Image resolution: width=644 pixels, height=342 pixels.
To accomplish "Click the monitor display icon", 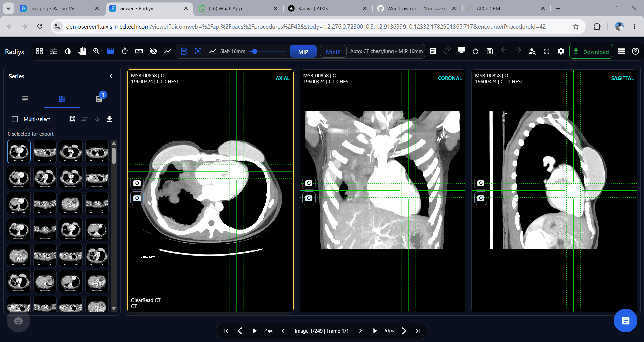I will coord(461,50).
